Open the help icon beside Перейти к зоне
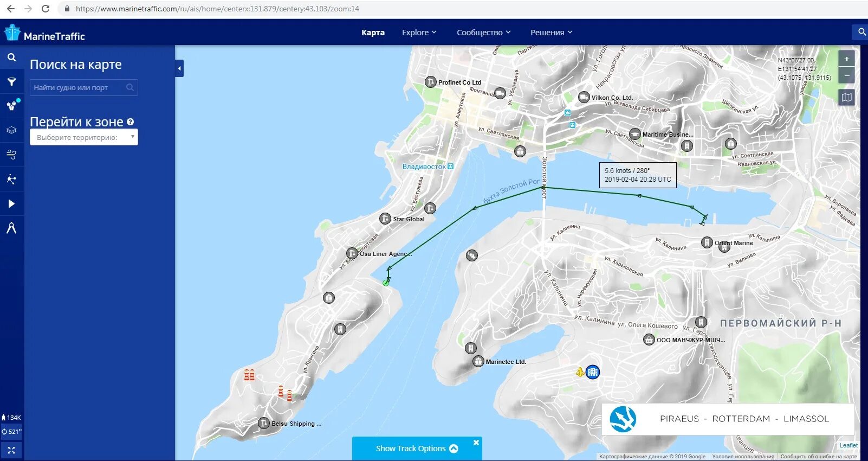The image size is (868, 461). coord(131,122)
